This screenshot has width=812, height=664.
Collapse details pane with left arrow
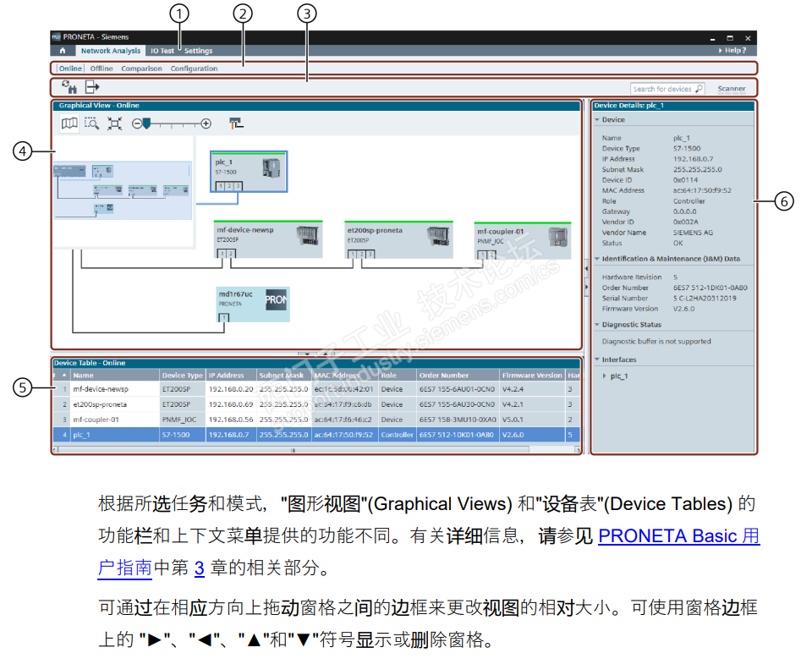[x=585, y=268]
